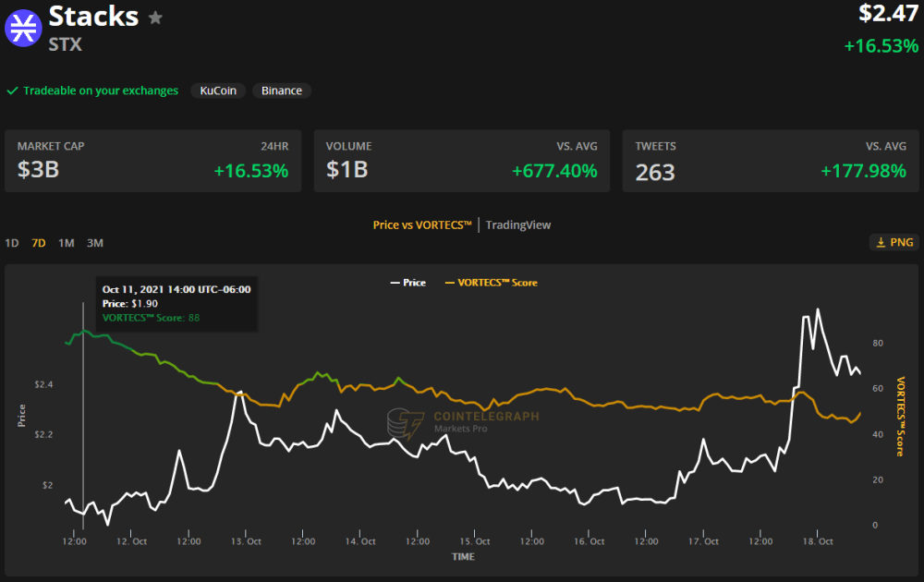Switch chart range to 3M
Image resolution: width=924 pixels, height=582 pixels.
point(95,243)
